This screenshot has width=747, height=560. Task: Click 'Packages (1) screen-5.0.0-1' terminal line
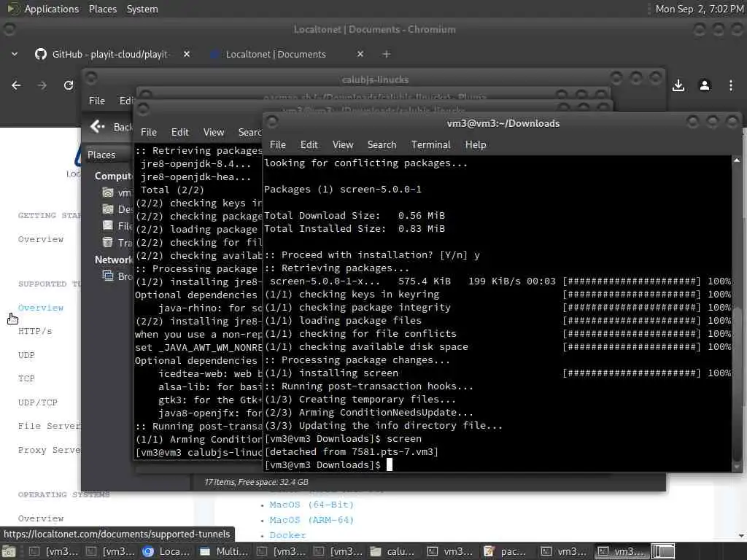click(x=343, y=190)
